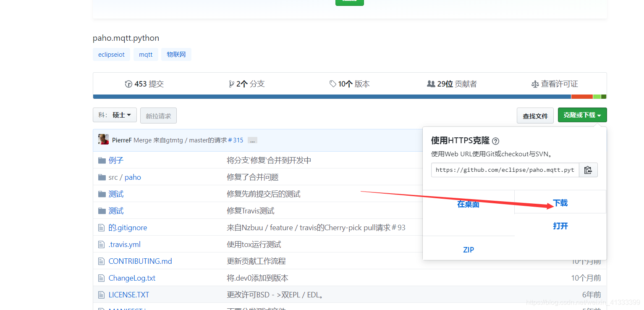
Task: Click the commits history icon beside 453
Action: 128,84
